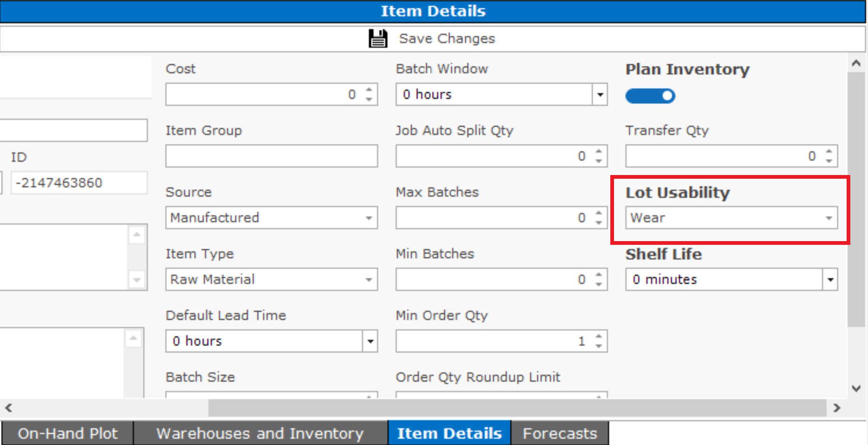Switch to the On-Hand Plot tab
868x445 pixels.
coord(68,433)
